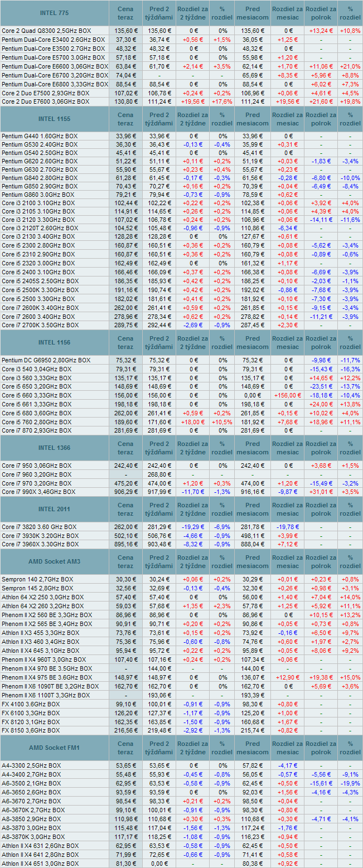Click Core i7 950 3,06GHz BOX
The width and height of the screenshot is (363, 868).
(37, 465)
